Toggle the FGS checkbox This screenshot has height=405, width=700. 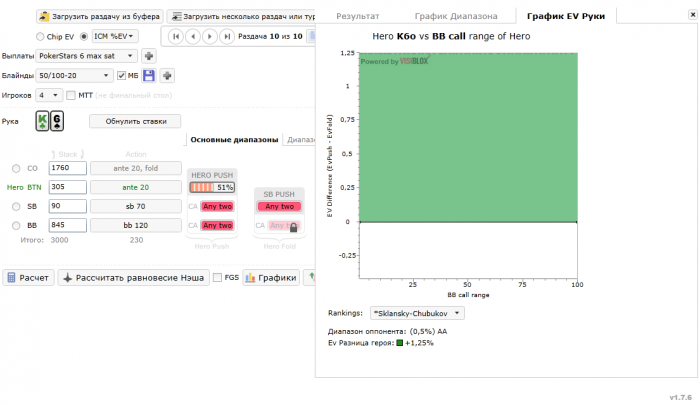coord(217,278)
